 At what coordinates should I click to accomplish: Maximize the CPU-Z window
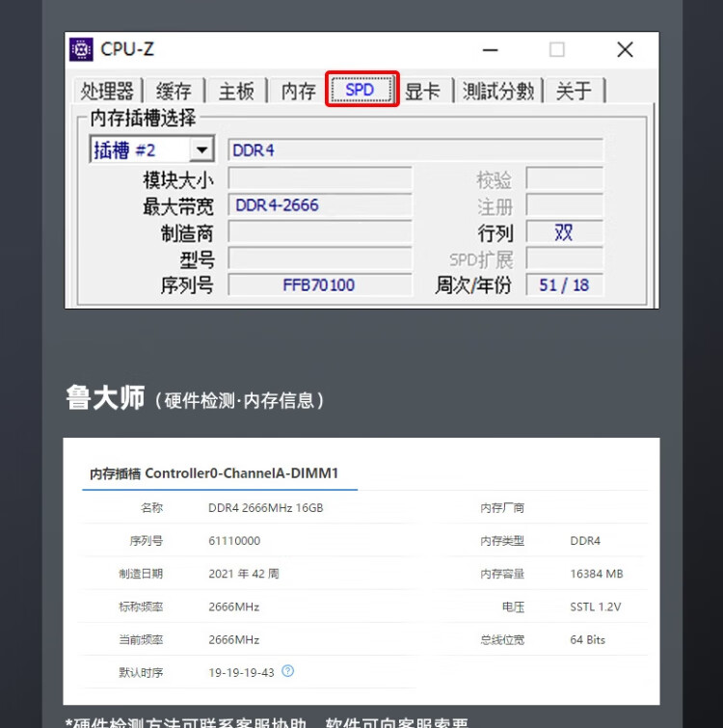pyautogui.click(x=557, y=50)
